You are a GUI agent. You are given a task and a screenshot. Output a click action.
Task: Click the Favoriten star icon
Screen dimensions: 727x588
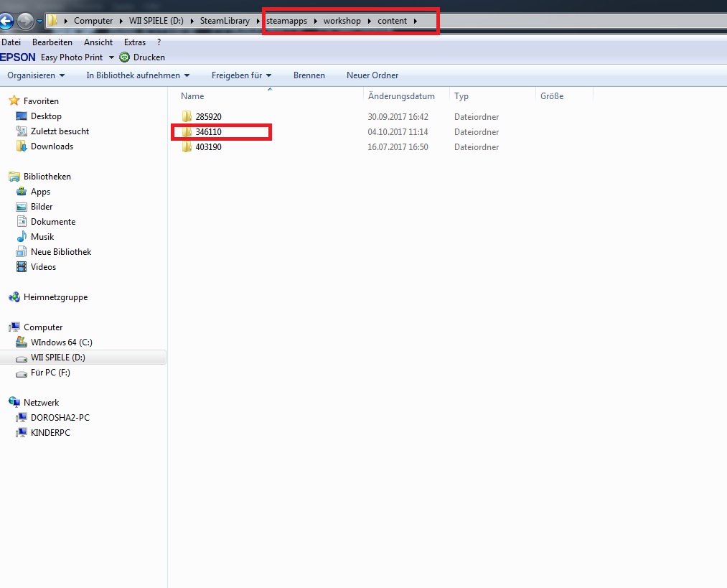(14, 101)
